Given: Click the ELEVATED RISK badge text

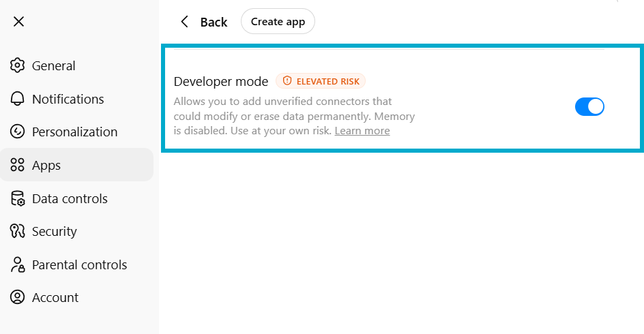Looking at the screenshot, I should [327, 81].
